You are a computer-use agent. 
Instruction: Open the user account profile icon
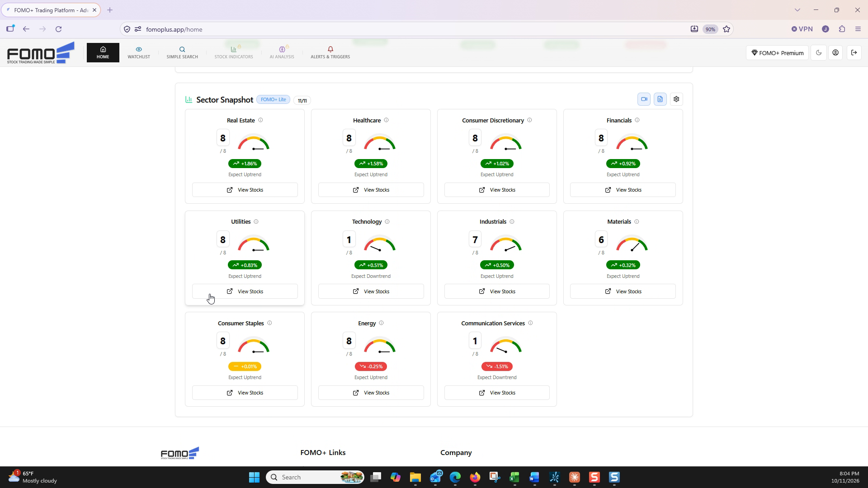click(x=835, y=53)
